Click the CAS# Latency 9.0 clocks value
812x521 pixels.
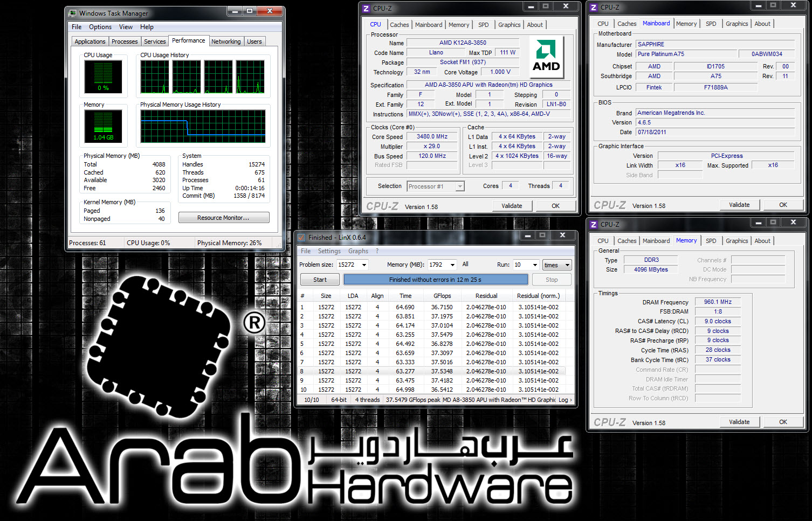[718, 321]
